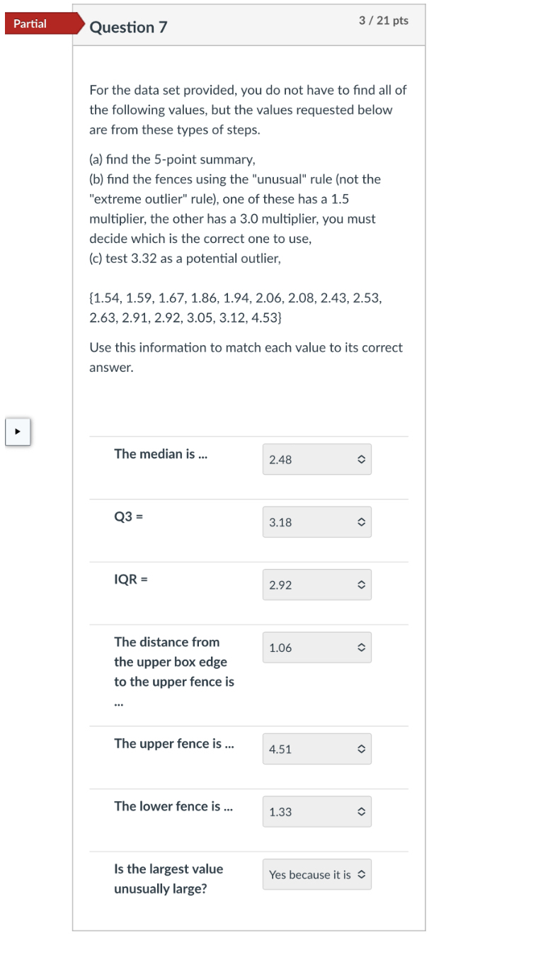Click the chevron beside the Q3 answer box

click(x=361, y=522)
